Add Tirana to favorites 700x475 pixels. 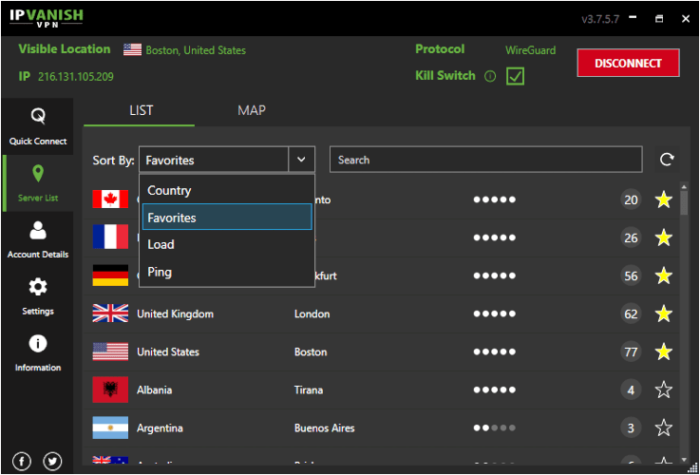pyautogui.click(x=664, y=390)
